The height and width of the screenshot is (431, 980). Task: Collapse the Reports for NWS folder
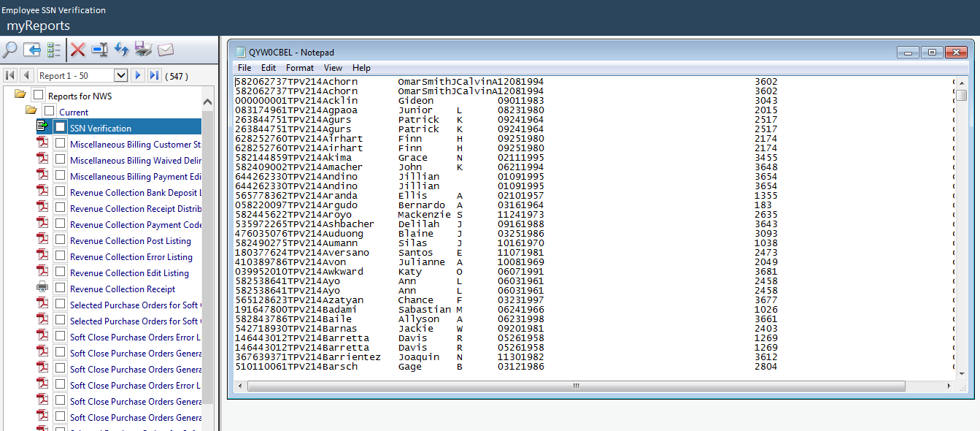[x=20, y=95]
